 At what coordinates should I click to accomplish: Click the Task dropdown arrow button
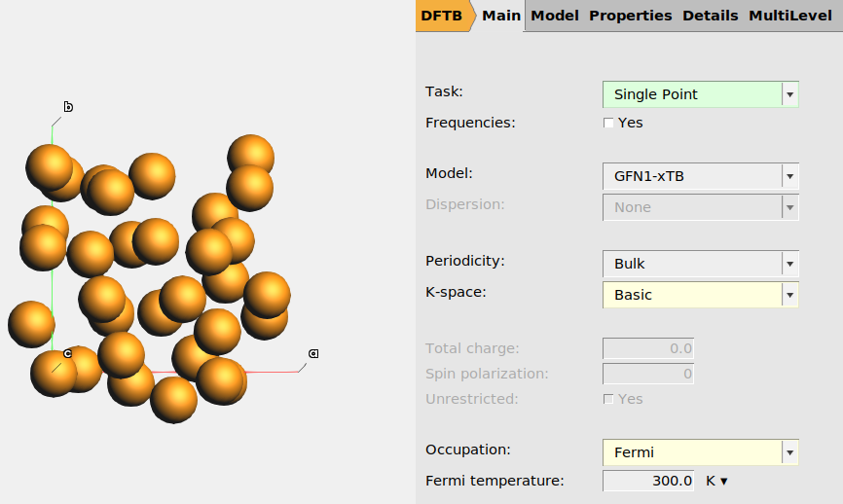pyautogui.click(x=790, y=94)
